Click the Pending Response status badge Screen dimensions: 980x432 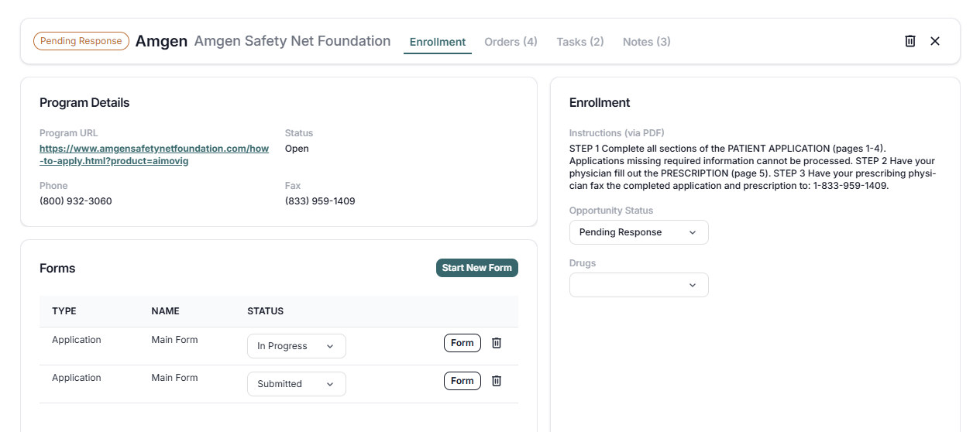[81, 41]
